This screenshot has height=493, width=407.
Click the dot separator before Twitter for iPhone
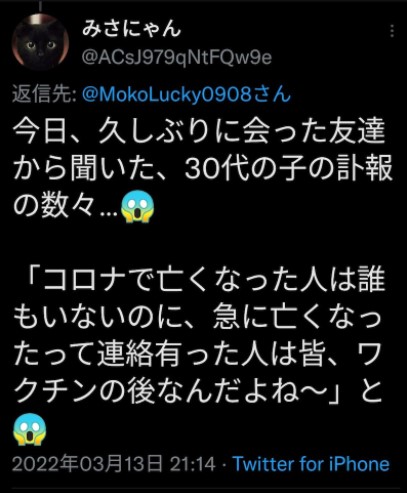(224, 464)
